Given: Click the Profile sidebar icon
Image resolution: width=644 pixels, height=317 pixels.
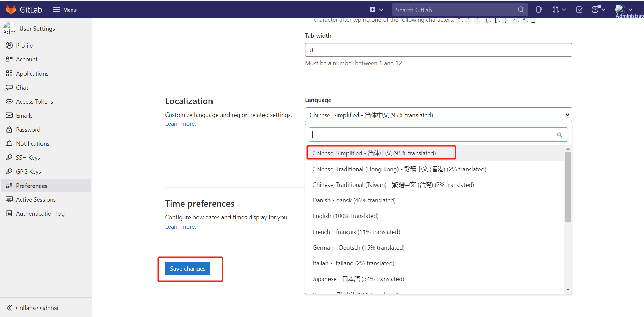Looking at the screenshot, I should [x=9, y=45].
